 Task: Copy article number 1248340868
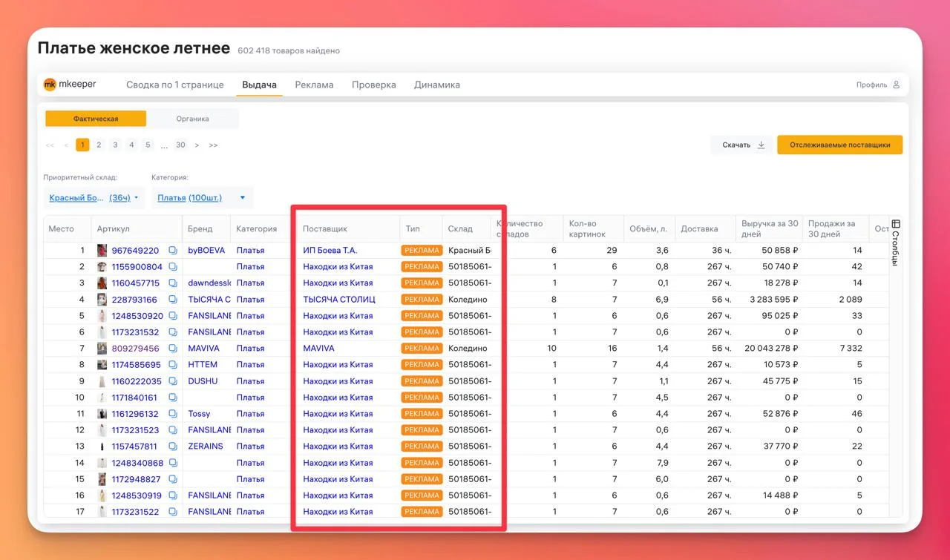(x=172, y=463)
